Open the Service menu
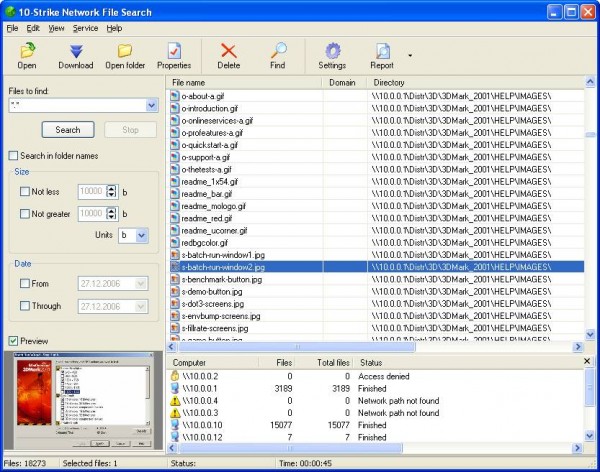The height and width of the screenshot is (472, 600). coord(85,28)
